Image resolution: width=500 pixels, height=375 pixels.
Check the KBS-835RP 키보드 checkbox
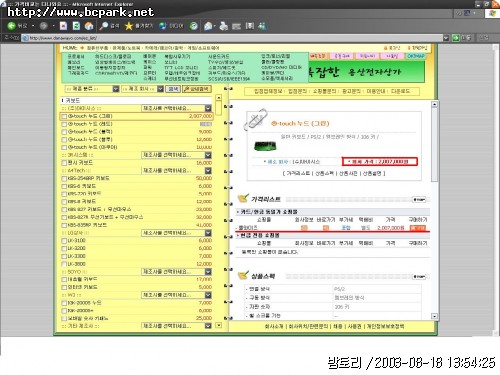click(64, 225)
